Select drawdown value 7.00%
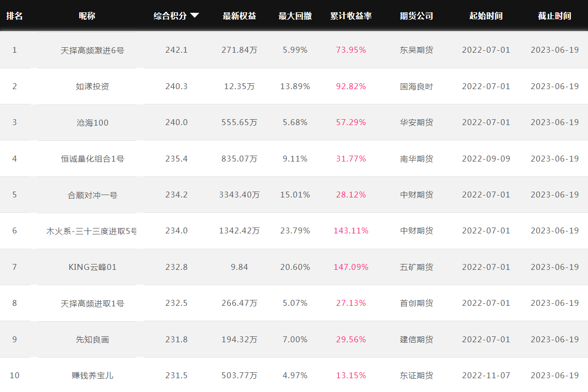The height and width of the screenshot is (392, 588). click(295, 339)
